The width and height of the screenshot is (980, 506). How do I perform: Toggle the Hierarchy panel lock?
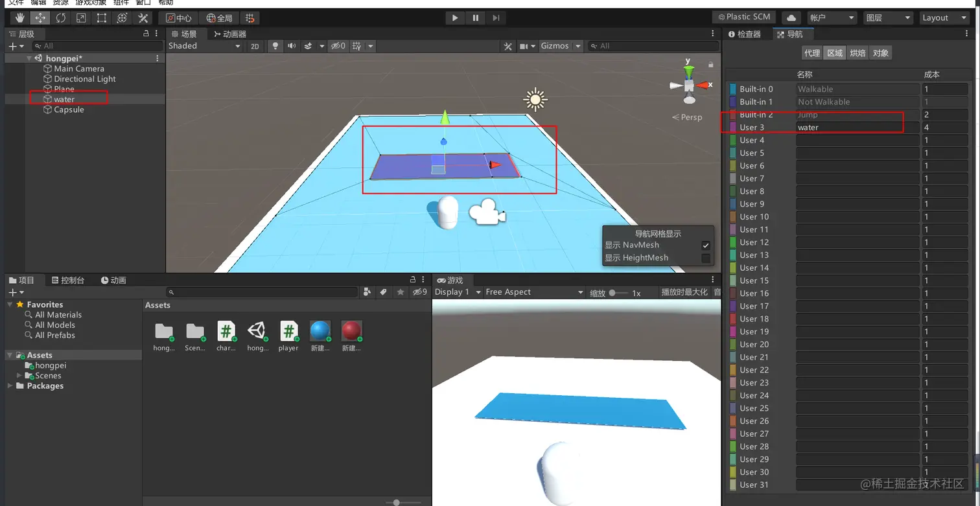point(146,34)
